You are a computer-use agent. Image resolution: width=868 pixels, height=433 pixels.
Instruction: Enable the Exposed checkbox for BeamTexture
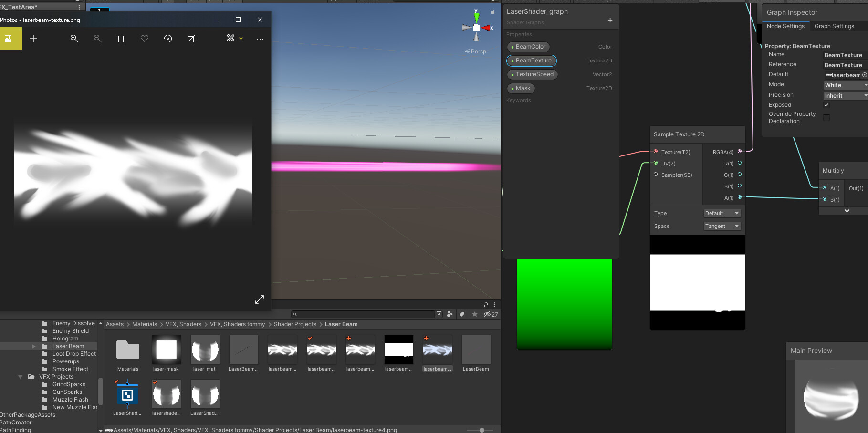coord(826,105)
